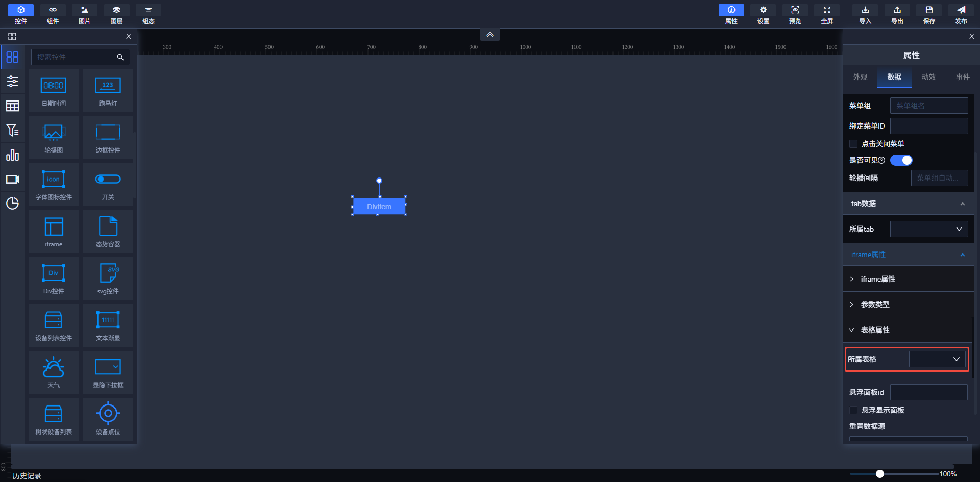
Task: Toggle the 属性 properties panel button
Action: [731, 14]
